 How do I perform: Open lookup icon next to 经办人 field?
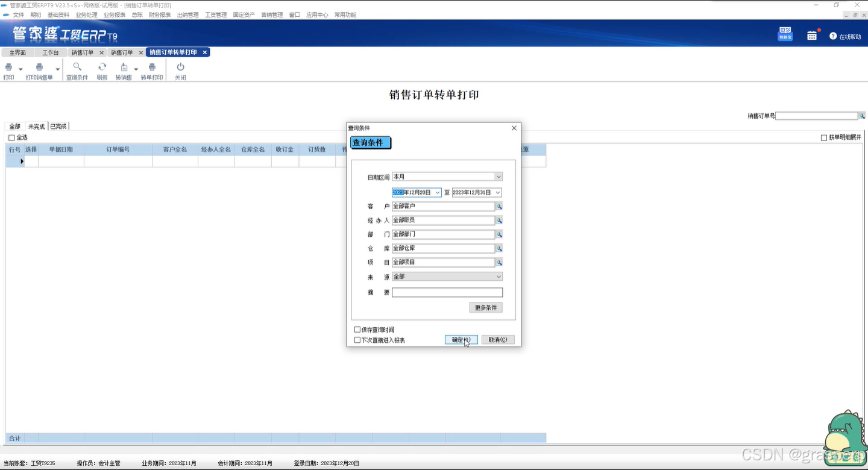click(499, 221)
